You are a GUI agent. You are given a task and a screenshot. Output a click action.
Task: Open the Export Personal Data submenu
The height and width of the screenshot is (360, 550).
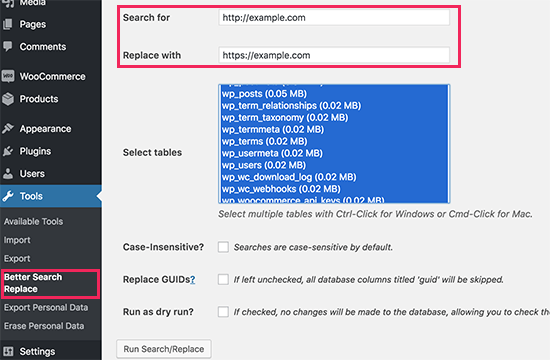[x=46, y=307]
